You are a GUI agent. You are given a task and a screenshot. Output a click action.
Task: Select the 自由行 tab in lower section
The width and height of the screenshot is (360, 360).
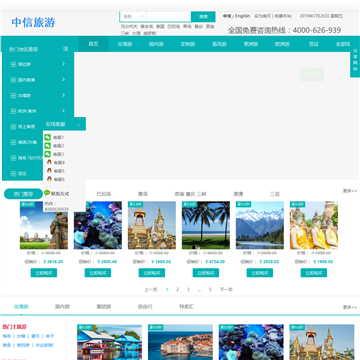pyautogui.click(x=145, y=307)
